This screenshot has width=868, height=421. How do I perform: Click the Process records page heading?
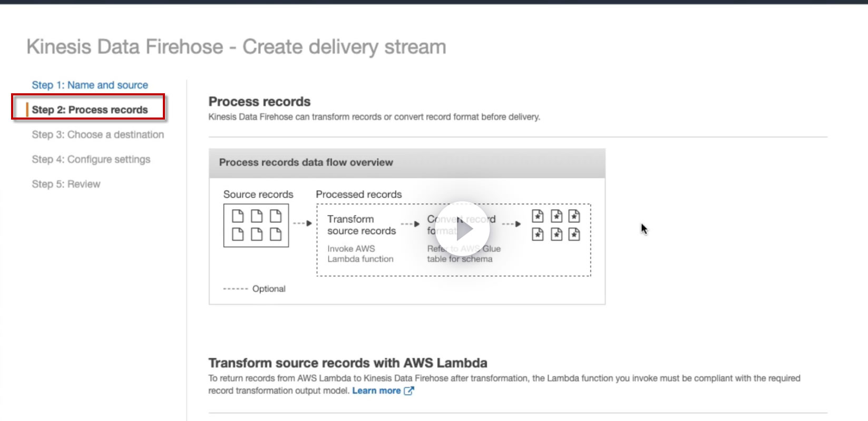coord(259,101)
